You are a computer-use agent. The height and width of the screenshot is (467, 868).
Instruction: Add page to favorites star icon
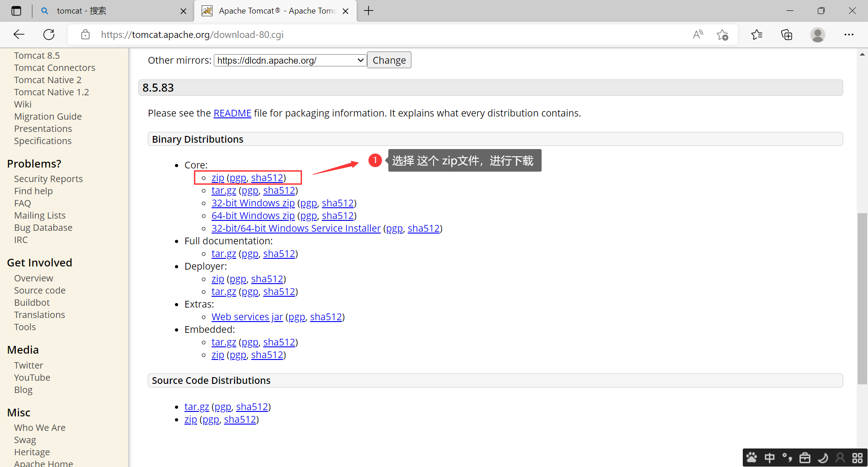(722, 34)
